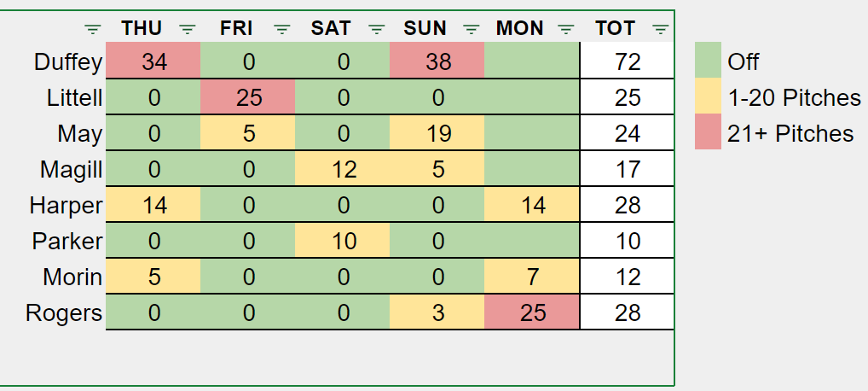The image size is (868, 391).
Task: Open the filter icon for the THU column
Action: click(x=188, y=29)
